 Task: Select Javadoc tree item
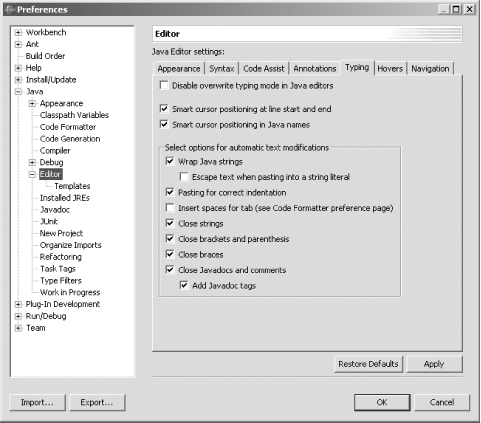(x=55, y=210)
